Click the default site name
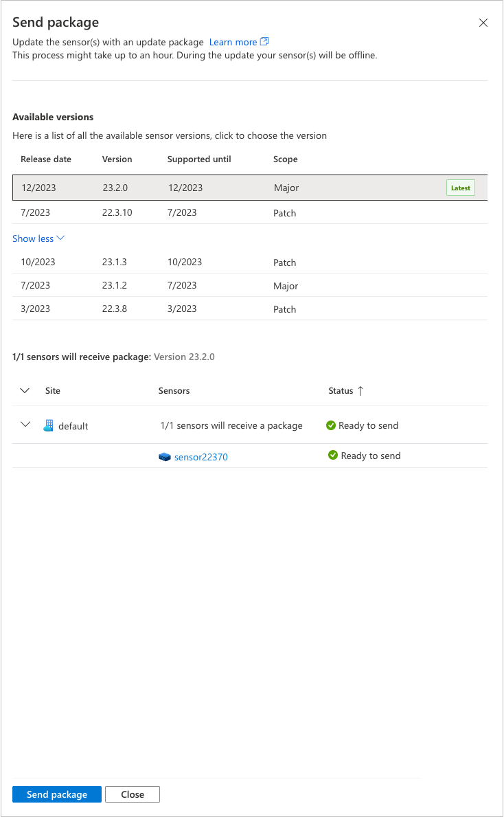 tap(73, 426)
